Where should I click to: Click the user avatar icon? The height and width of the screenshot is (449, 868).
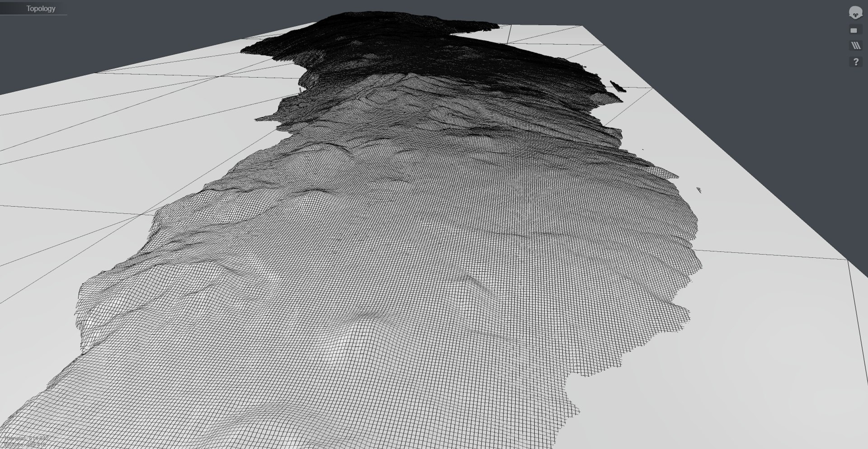[855, 13]
